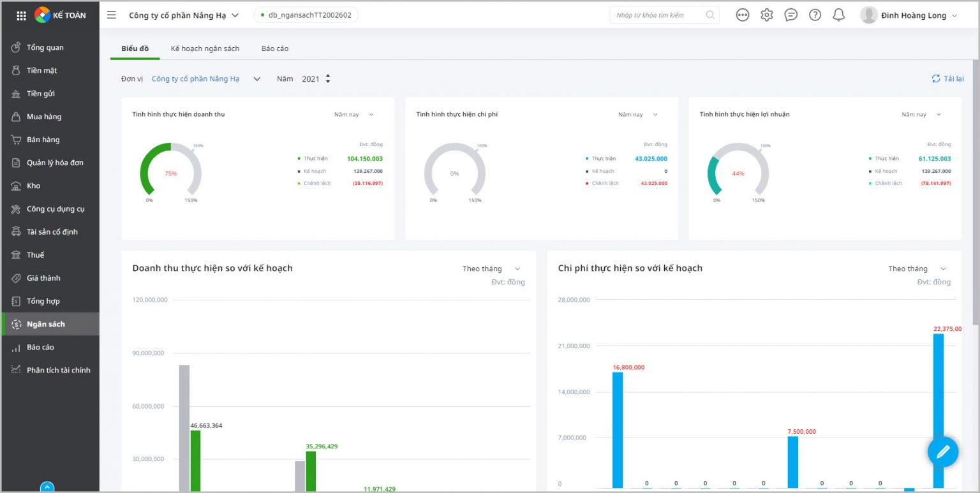Open Theo tháng dropdown on expense chart

tap(917, 269)
